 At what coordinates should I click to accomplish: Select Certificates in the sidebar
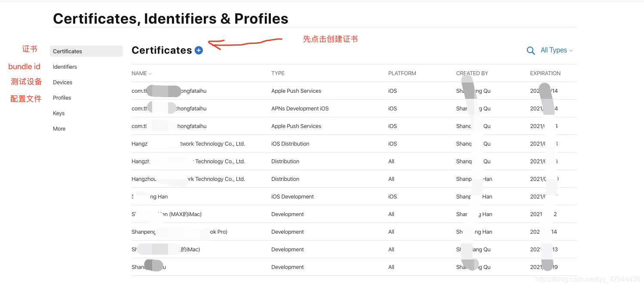pos(86,51)
